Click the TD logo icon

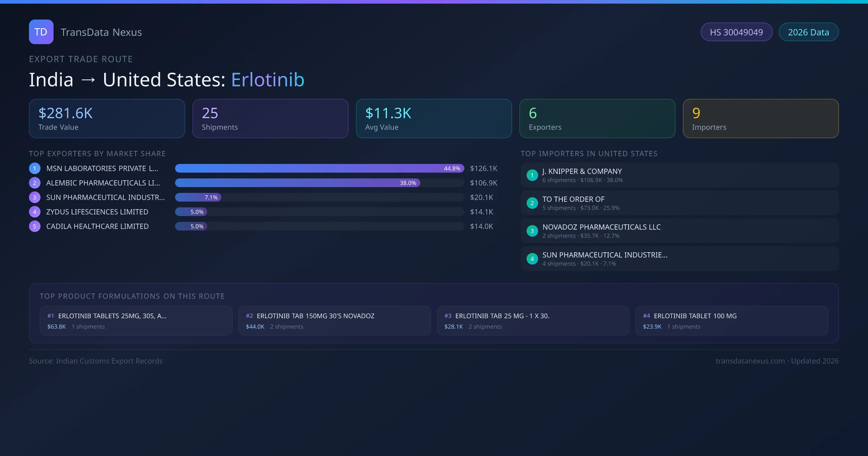pos(41,32)
